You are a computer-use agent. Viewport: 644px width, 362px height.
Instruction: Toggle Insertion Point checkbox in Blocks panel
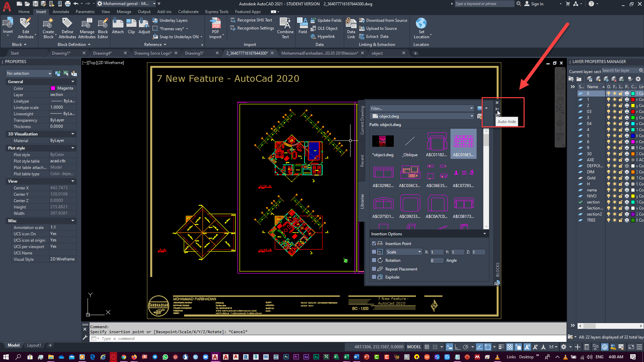point(373,243)
